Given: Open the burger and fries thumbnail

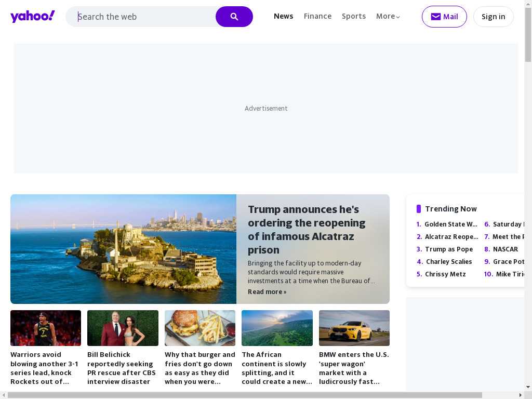Looking at the screenshot, I should (200, 328).
